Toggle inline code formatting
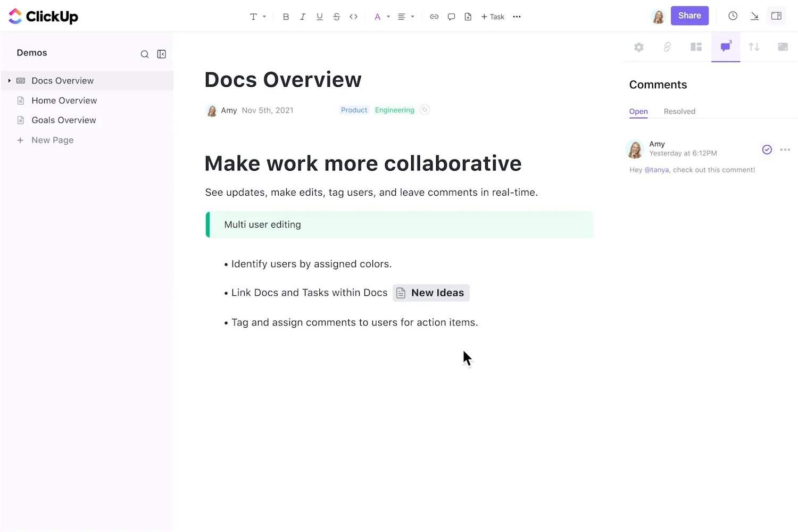 (x=354, y=16)
